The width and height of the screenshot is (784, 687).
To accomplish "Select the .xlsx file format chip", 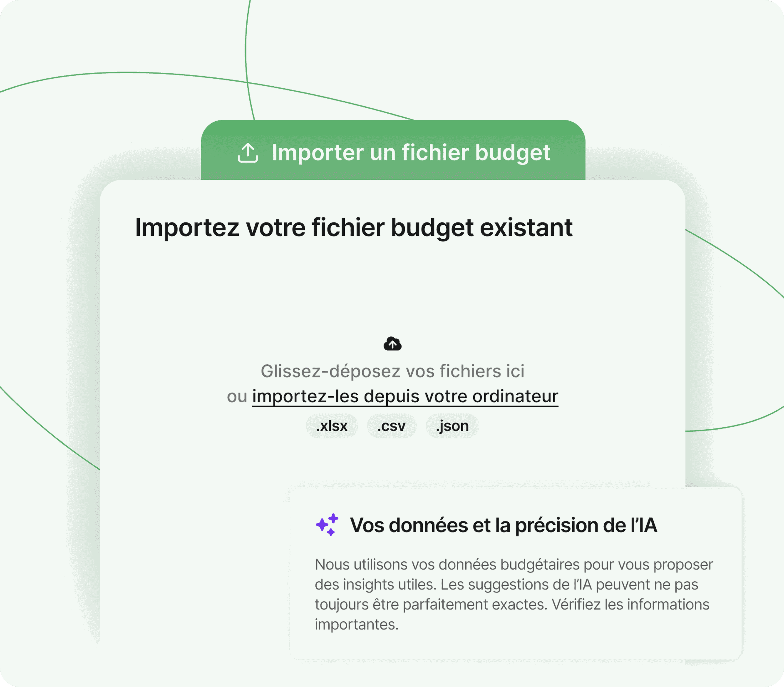I will click(x=332, y=426).
